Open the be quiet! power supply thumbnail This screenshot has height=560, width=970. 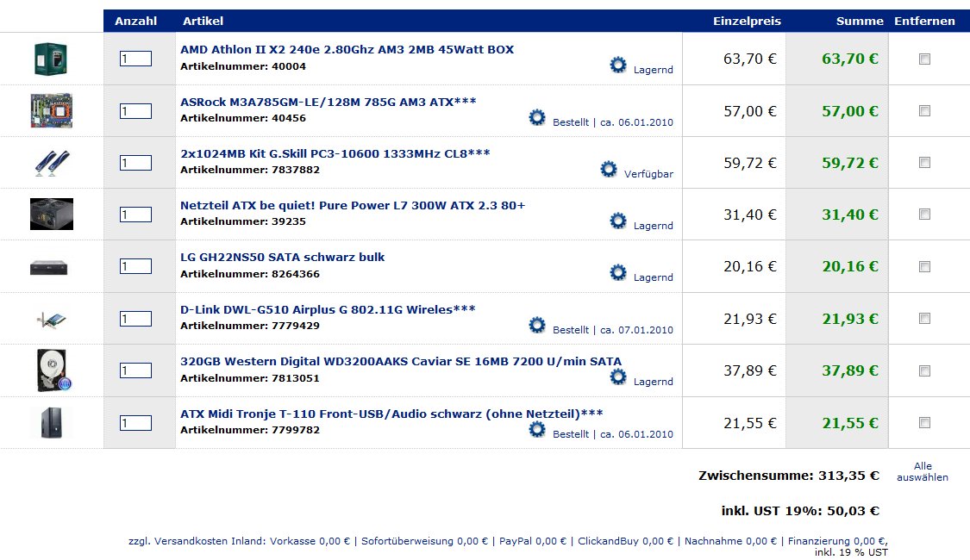[52, 214]
